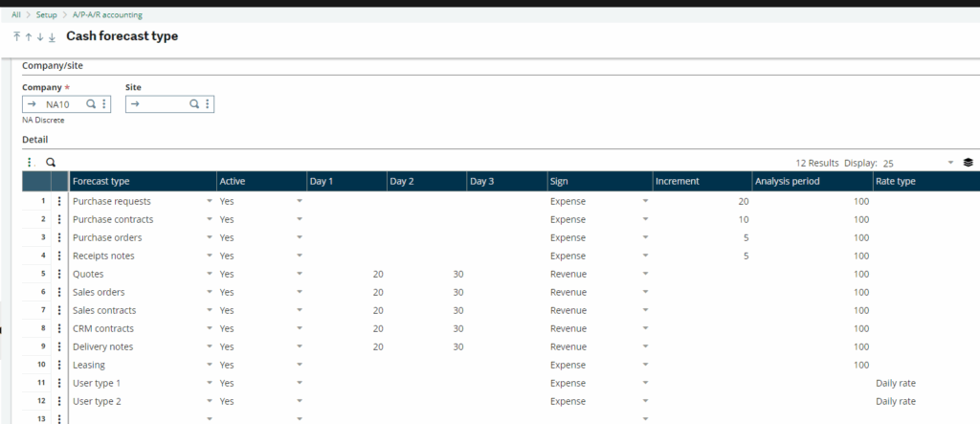Click the Increment column header
The width and height of the screenshot is (980, 424).
pos(702,181)
